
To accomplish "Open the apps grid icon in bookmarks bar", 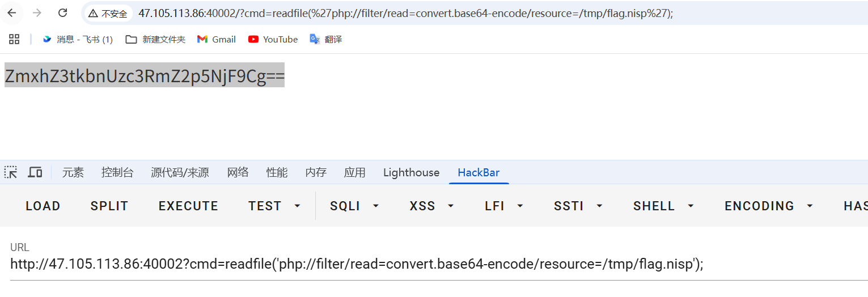I will pyautogui.click(x=14, y=39).
